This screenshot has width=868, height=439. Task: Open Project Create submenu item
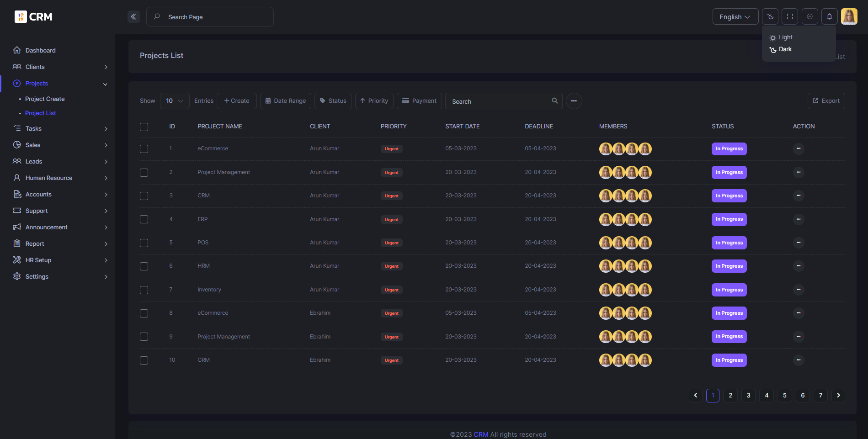[x=45, y=99]
